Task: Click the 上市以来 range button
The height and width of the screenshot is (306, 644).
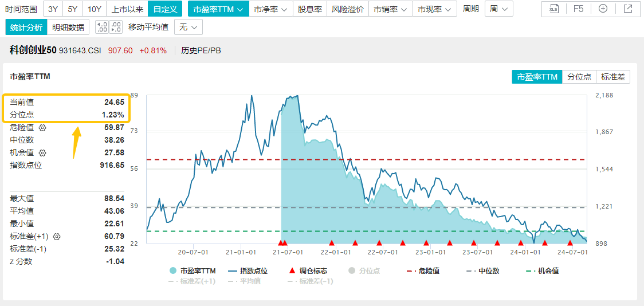Action: pos(127,9)
